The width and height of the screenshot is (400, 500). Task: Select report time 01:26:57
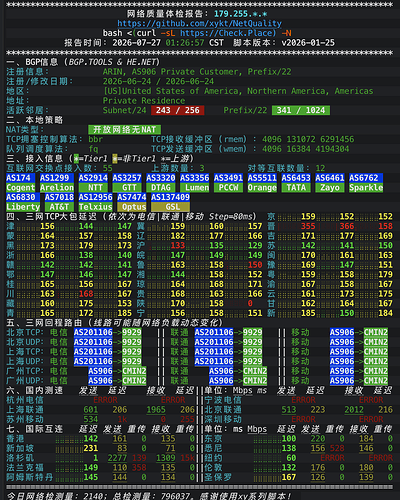(185, 43)
